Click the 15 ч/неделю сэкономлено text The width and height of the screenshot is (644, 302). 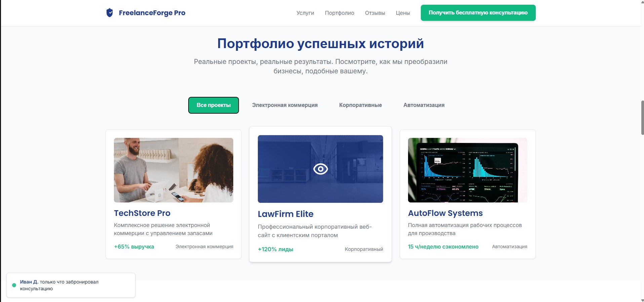click(x=443, y=247)
